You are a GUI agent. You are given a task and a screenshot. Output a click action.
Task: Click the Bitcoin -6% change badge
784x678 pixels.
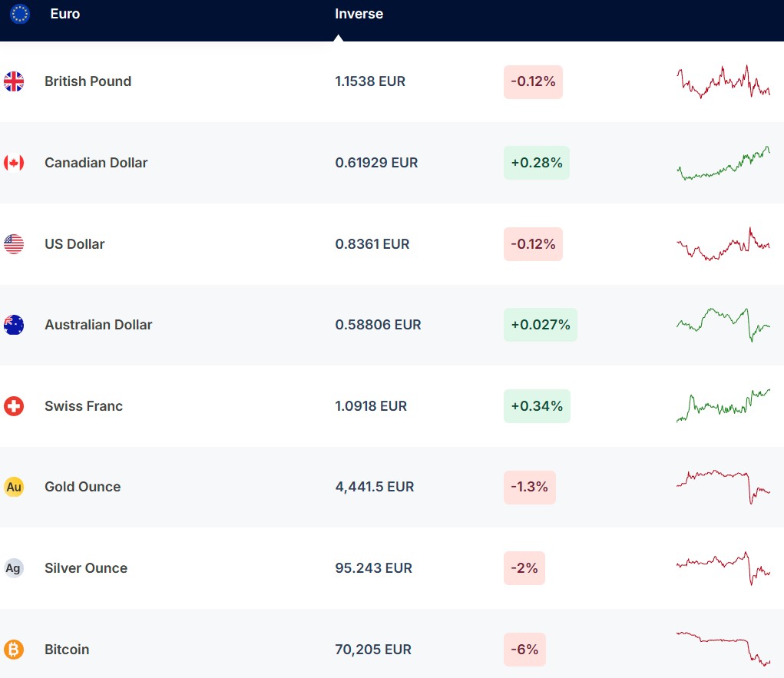point(524,650)
